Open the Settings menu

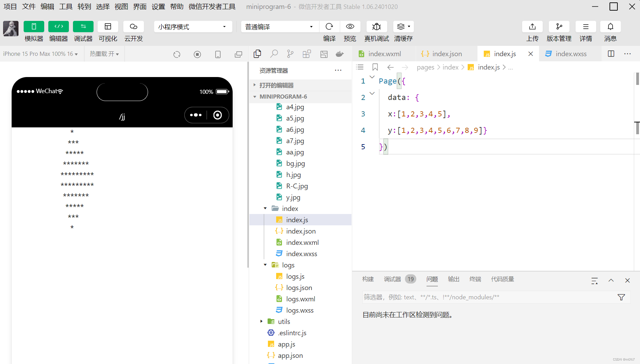click(x=158, y=7)
